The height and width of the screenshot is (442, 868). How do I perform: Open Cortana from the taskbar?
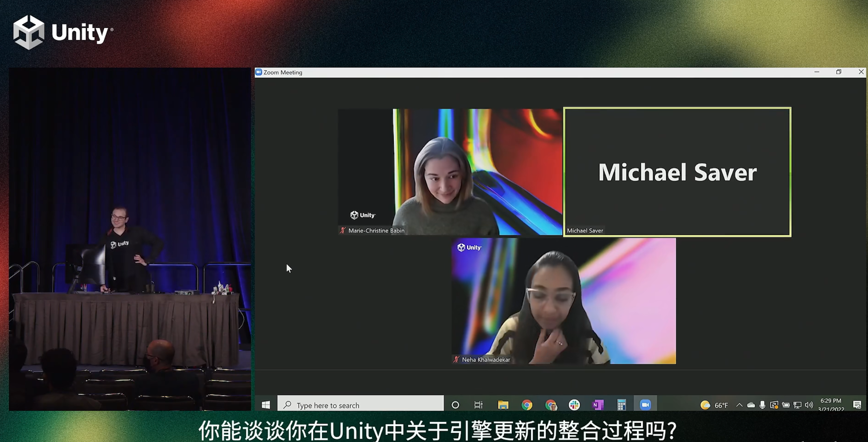455,405
